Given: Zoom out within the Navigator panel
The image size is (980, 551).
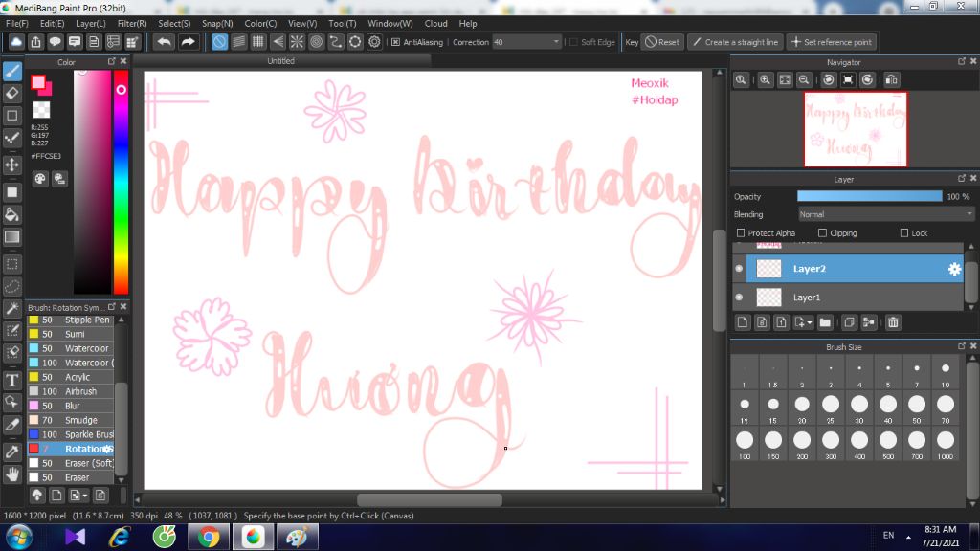Looking at the screenshot, I should click(x=804, y=80).
